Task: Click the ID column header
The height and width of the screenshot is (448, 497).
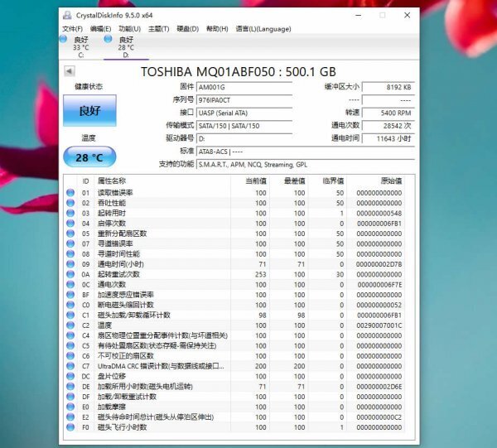Action: 85,181
